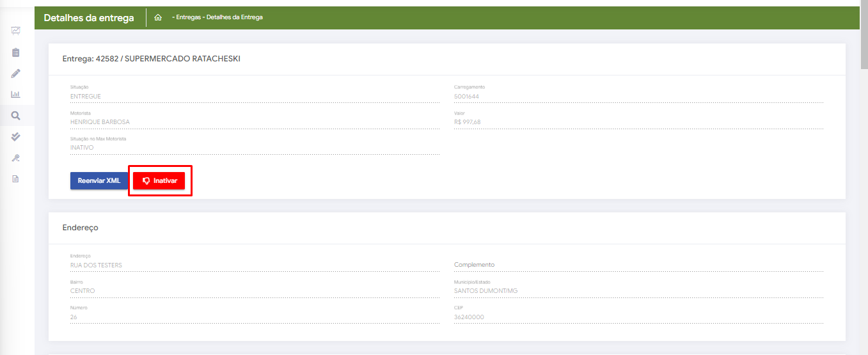Open the presentation chart sidebar icon
Screen dimensions: 868x355
point(16,30)
